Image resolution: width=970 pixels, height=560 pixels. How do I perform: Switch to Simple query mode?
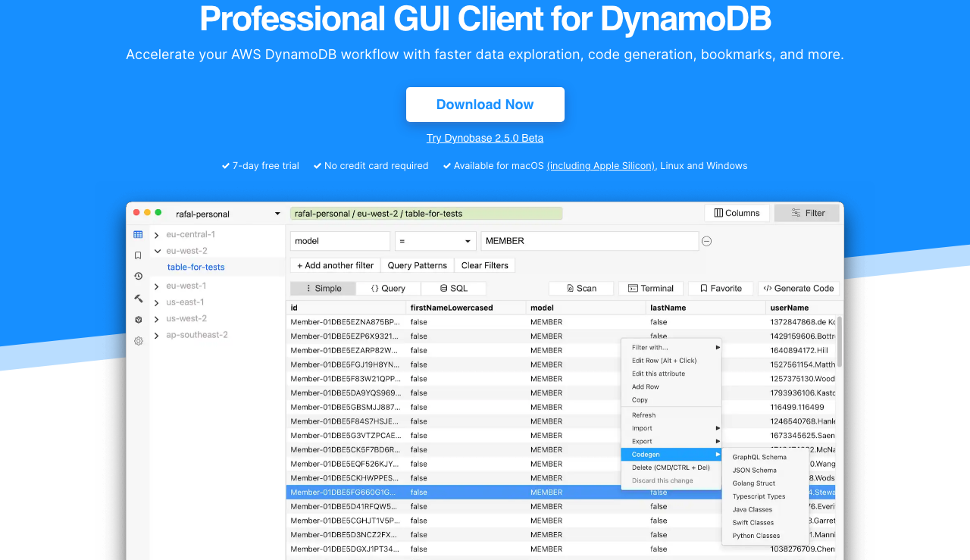[x=323, y=288]
